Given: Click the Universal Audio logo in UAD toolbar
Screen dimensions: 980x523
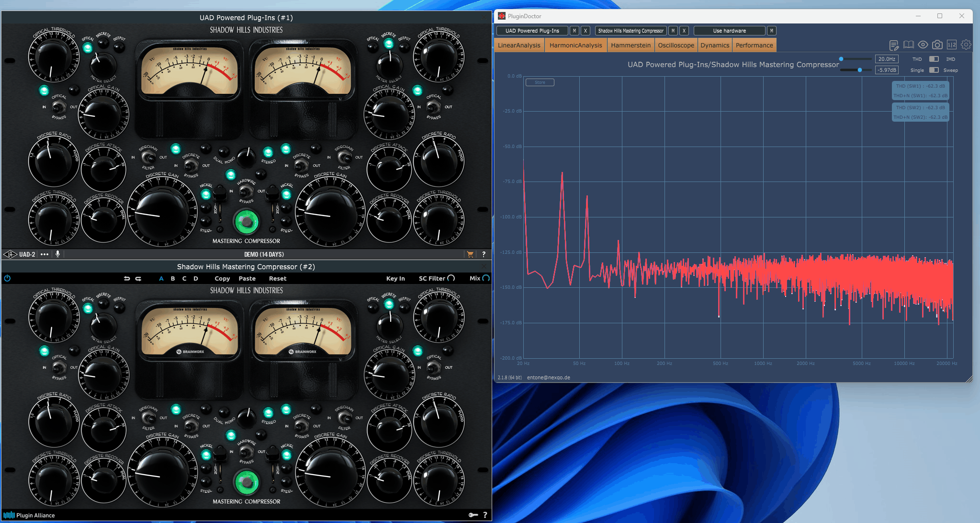Looking at the screenshot, I should 10,254.
